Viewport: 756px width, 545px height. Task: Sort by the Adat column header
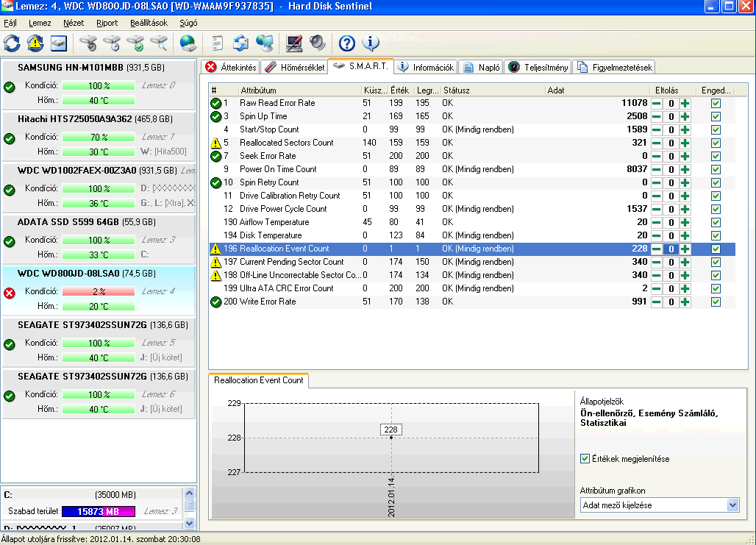[x=597, y=90]
